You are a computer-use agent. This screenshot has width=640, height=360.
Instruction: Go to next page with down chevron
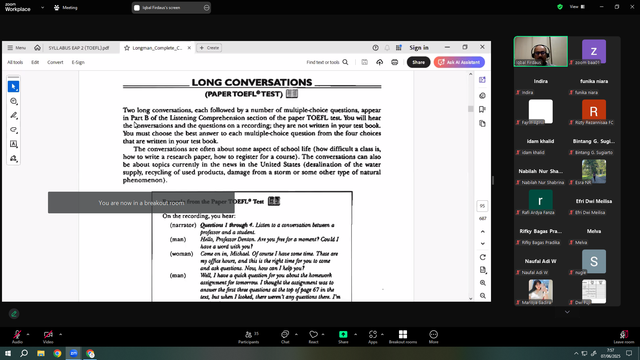482,244
